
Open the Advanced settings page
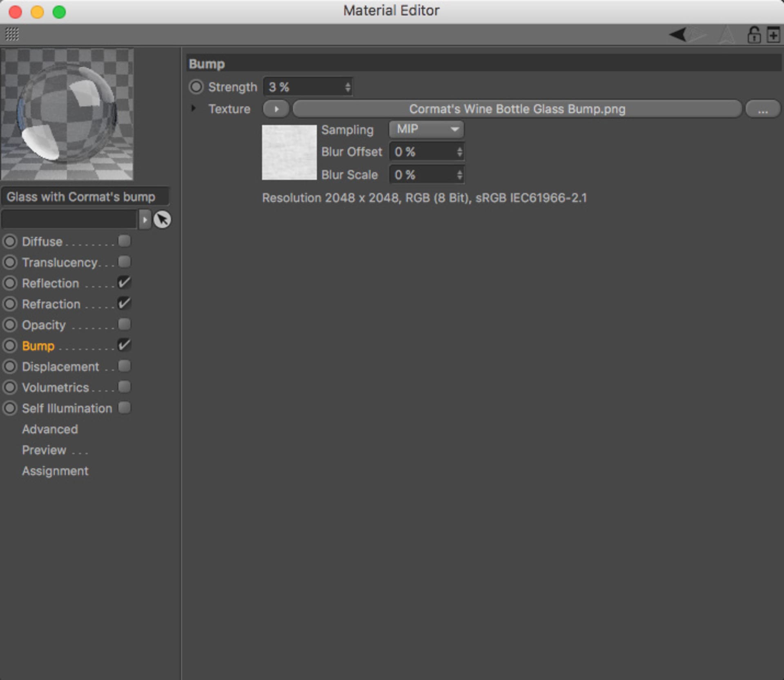50,429
